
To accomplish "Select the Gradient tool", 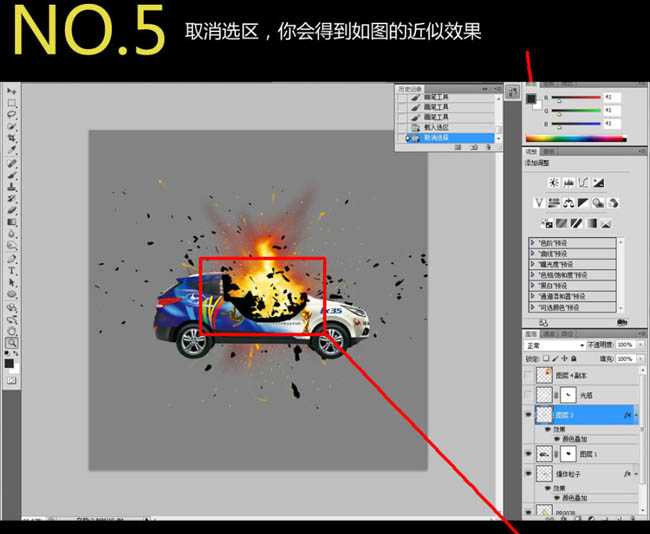I will (x=11, y=222).
